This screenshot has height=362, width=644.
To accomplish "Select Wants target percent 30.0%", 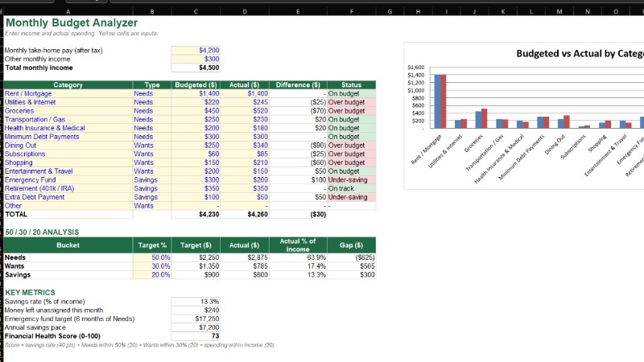I will [x=152, y=266].
